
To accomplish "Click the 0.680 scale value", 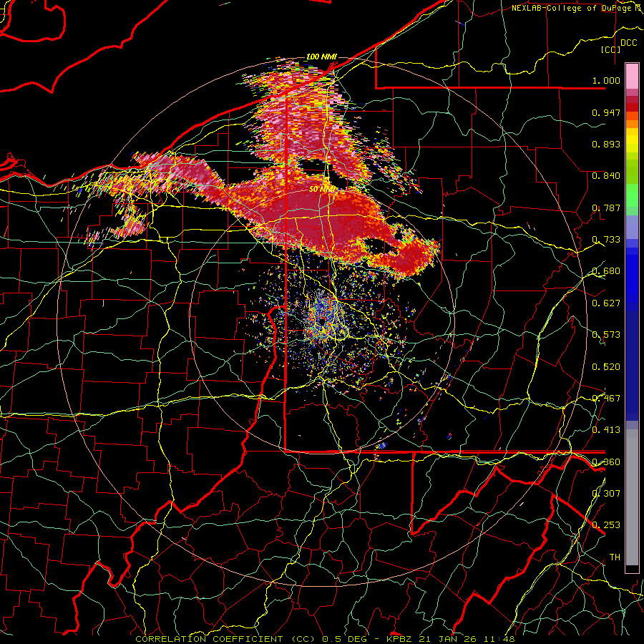I will (606, 271).
